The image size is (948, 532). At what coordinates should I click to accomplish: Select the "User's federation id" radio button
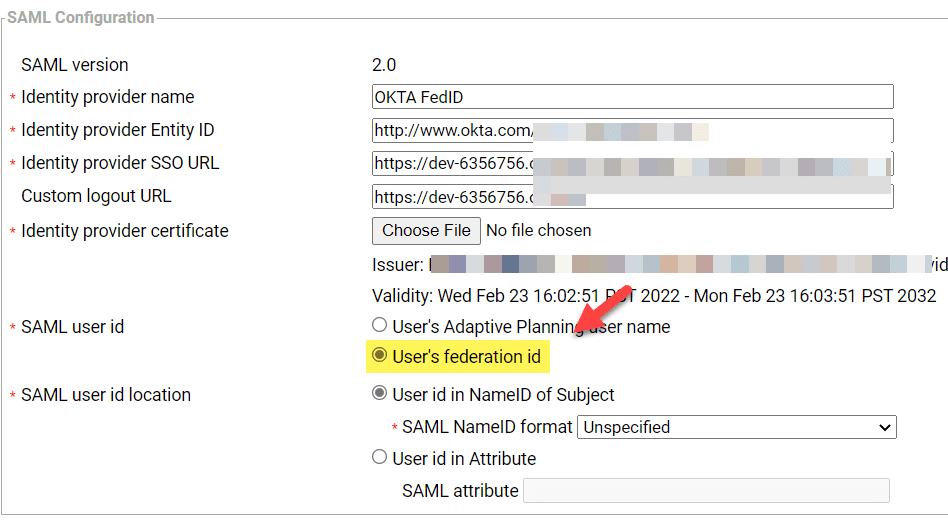(x=379, y=355)
